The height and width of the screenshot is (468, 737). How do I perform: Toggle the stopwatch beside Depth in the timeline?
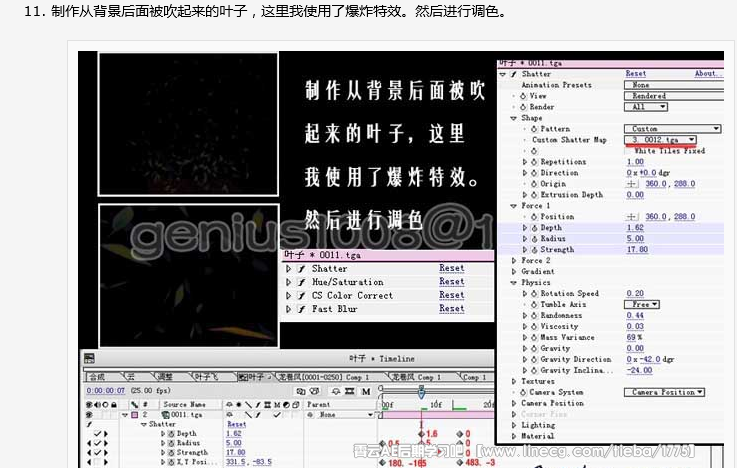(172, 434)
